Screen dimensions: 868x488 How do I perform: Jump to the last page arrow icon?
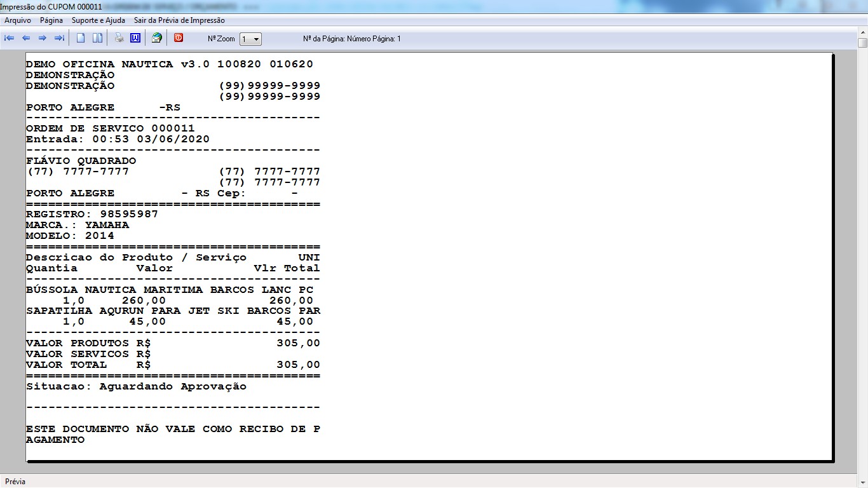tap(59, 38)
